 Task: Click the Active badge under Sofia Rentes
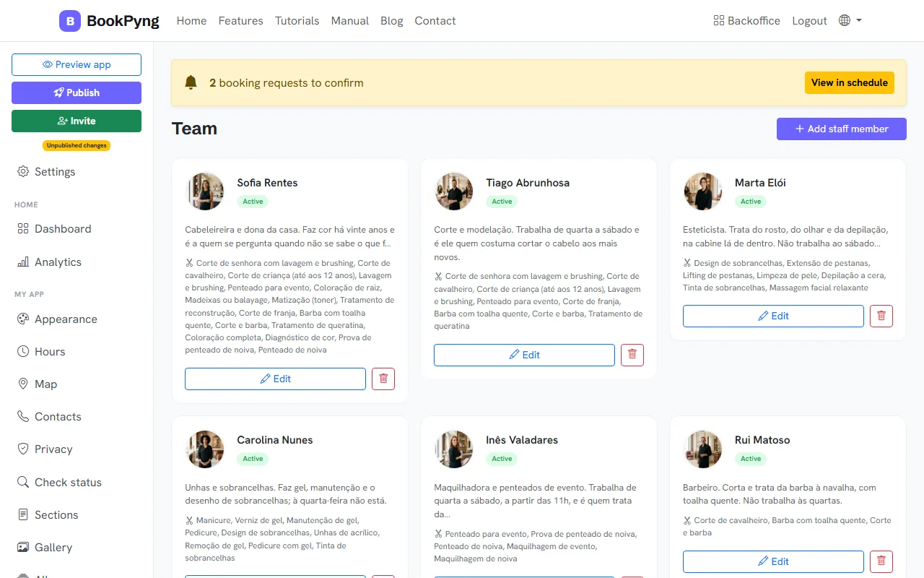[x=253, y=202]
